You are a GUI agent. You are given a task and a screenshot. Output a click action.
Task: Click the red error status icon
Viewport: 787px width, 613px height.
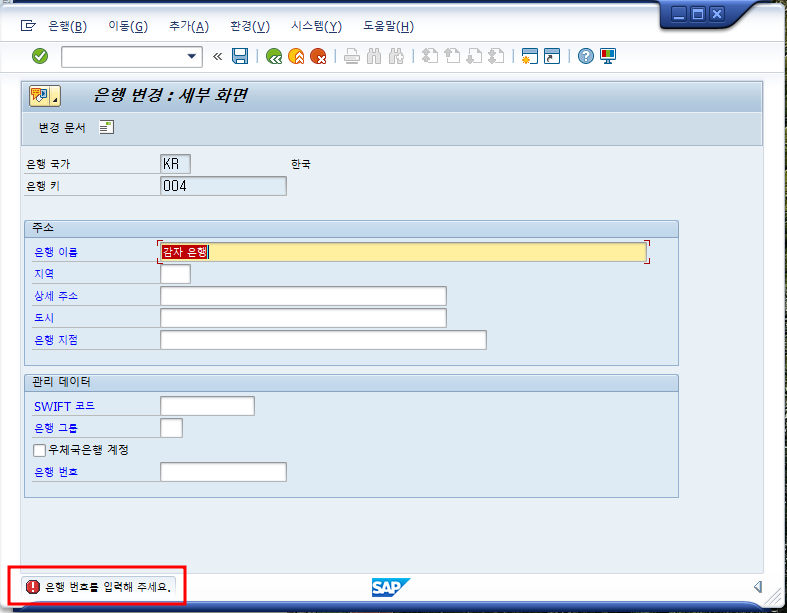click(33, 587)
